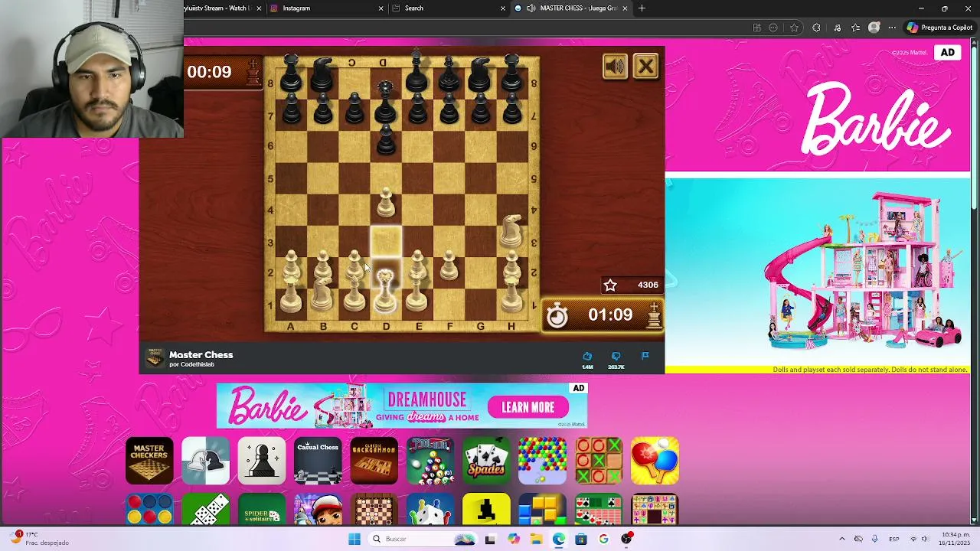
Task: Open Google Chrome from taskbar
Action: (603, 539)
